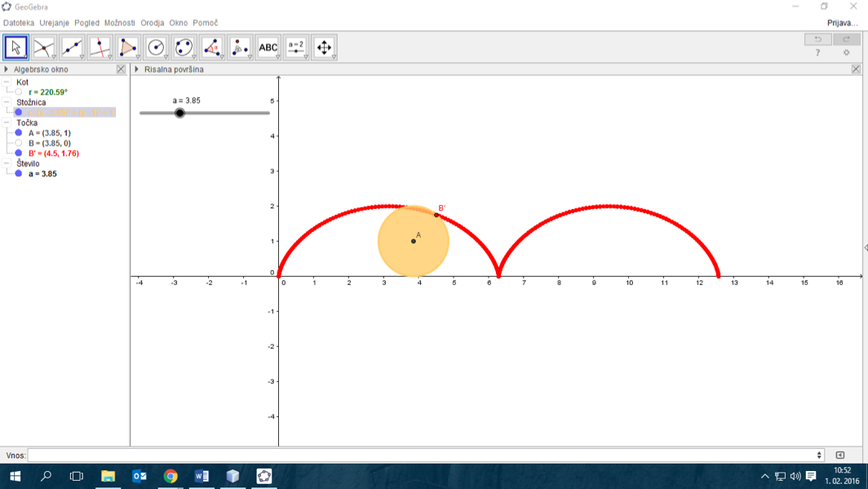Open the Datoteka menu
This screenshot has width=868, height=489.
(x=19, y=23)
